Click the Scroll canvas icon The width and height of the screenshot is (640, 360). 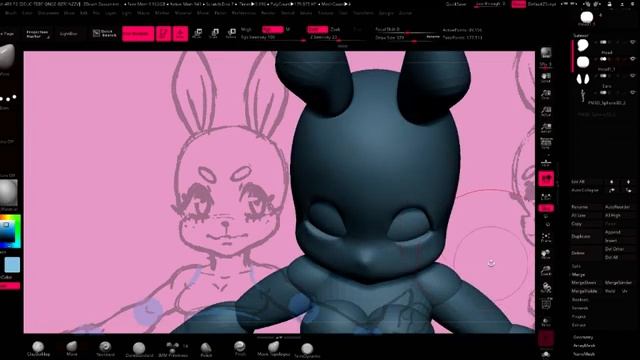(x=546, y=78)
